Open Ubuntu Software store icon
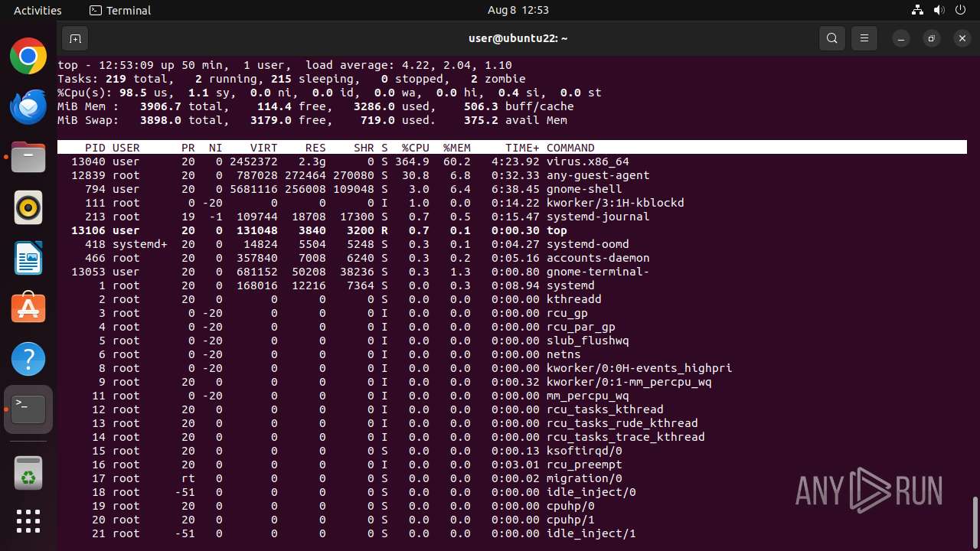The image size is (980, 551). (x=28, y=308)
